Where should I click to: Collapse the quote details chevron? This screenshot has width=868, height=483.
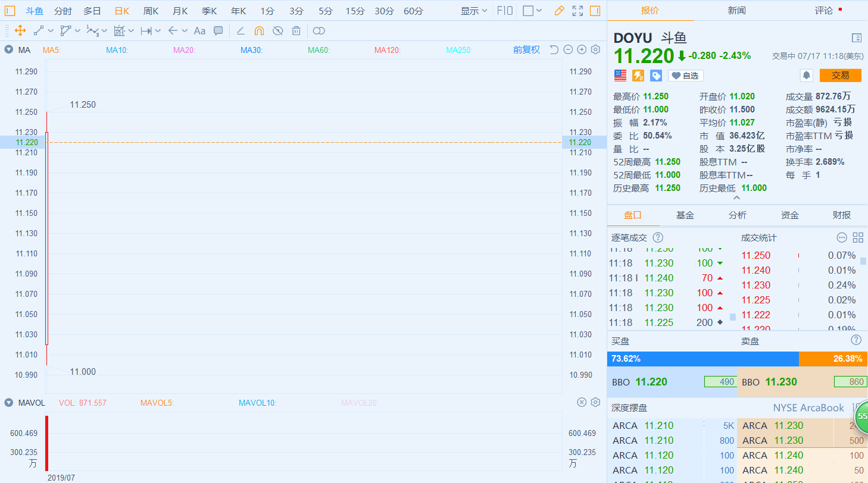tap(736, 198)
